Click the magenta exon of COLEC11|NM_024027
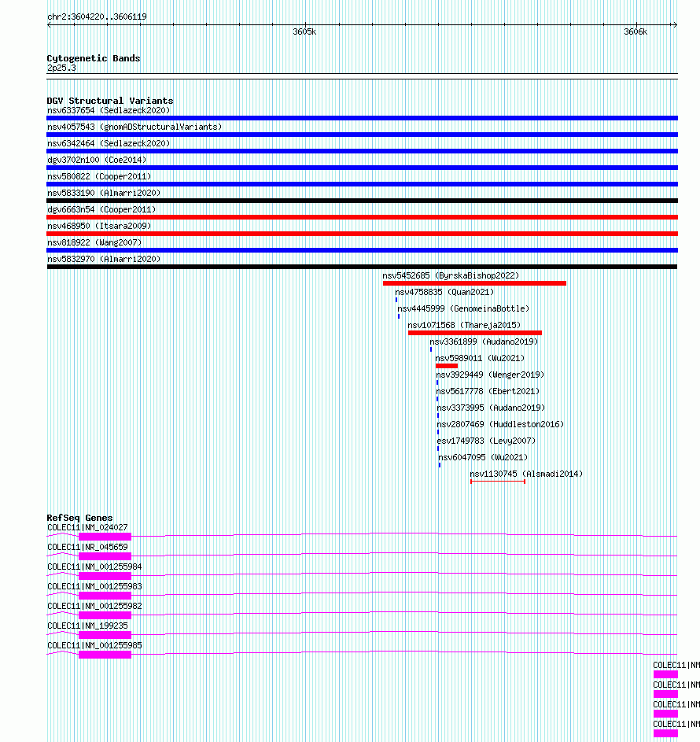 105,537
